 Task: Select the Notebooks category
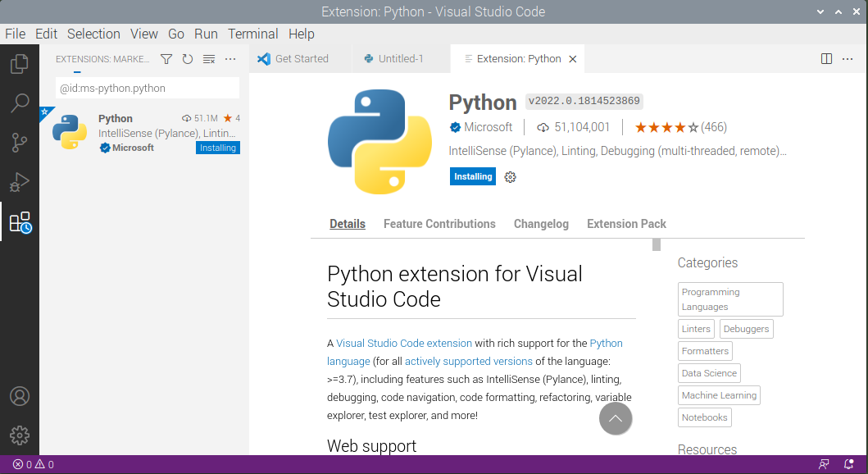pyautogui.click(x=704, y=417)
